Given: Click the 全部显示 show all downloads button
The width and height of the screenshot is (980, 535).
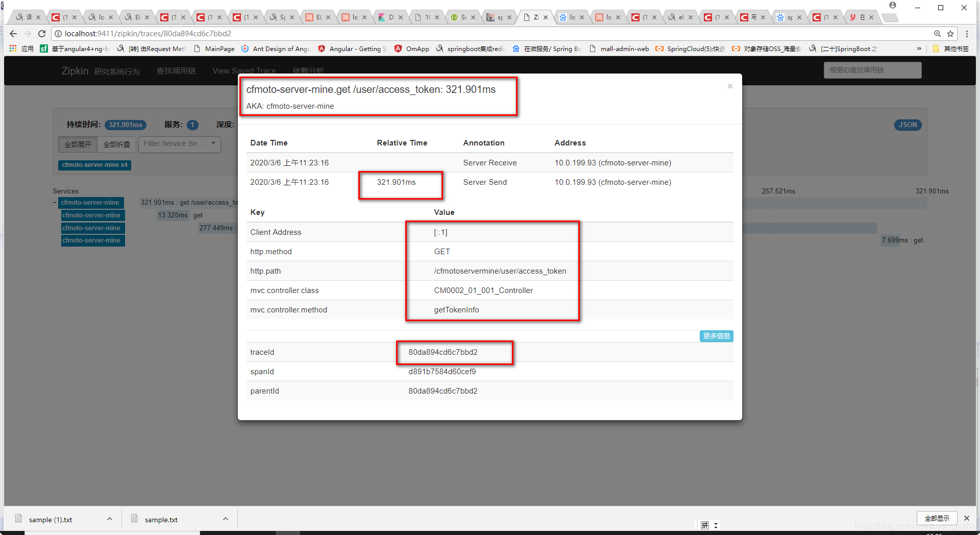Looking at the screenshot, I should (x=937, y=518).
